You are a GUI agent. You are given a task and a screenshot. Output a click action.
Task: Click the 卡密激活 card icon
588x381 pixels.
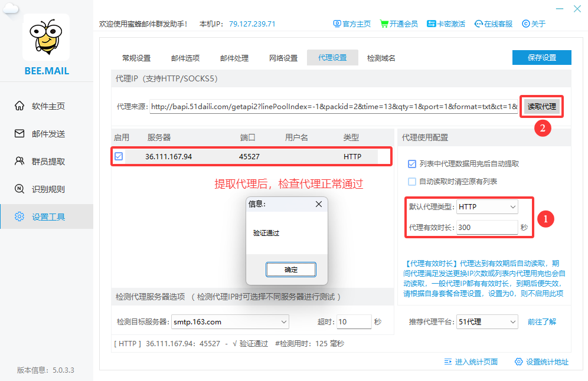pyautogui.click(x=431, y=24)
